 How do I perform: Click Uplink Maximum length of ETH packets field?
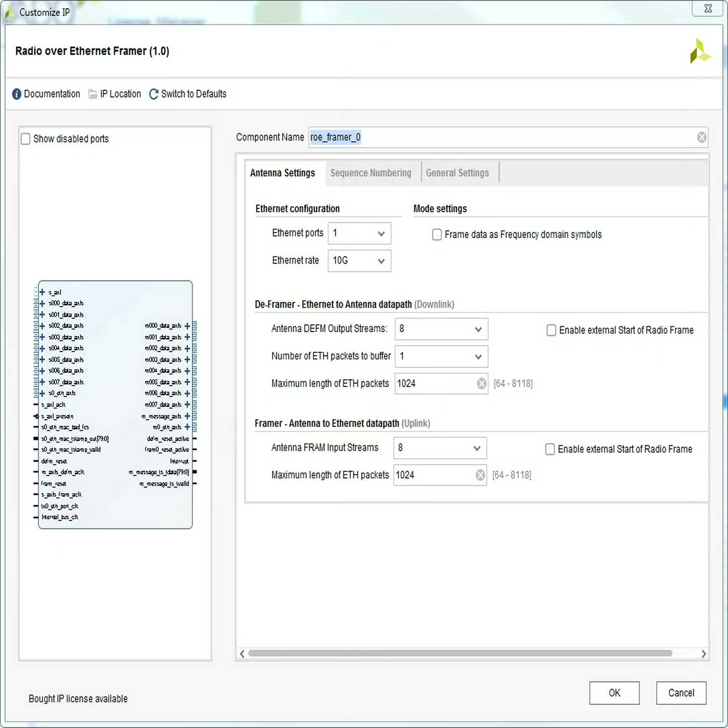point(440,475)
